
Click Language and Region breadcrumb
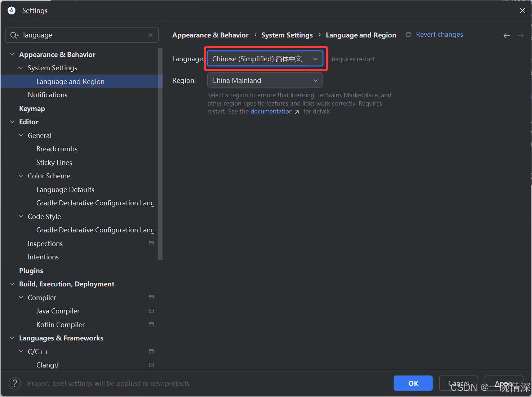click(361, 35)
